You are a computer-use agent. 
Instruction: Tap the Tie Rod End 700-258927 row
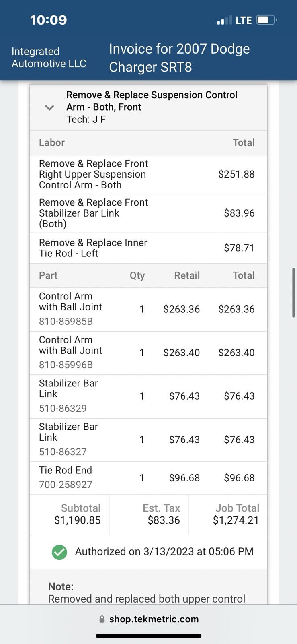(x=148, y=478)
